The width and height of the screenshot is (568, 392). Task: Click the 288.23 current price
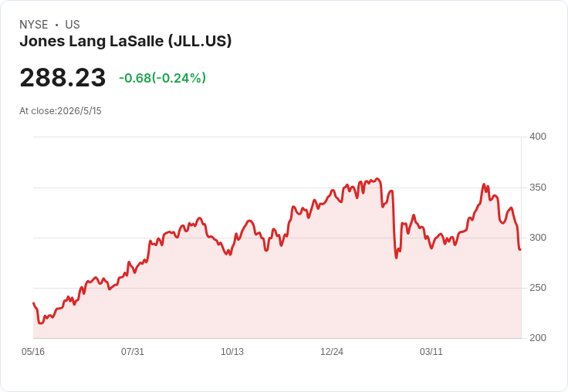click(x=63, y=77)
